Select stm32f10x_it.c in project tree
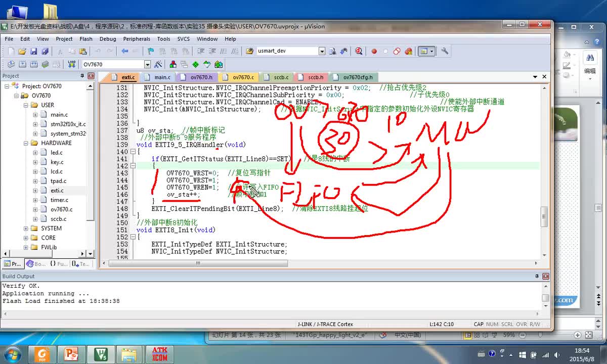Image resolution: width=607 pixels, height=364 pixels. [x=68, y=124]
